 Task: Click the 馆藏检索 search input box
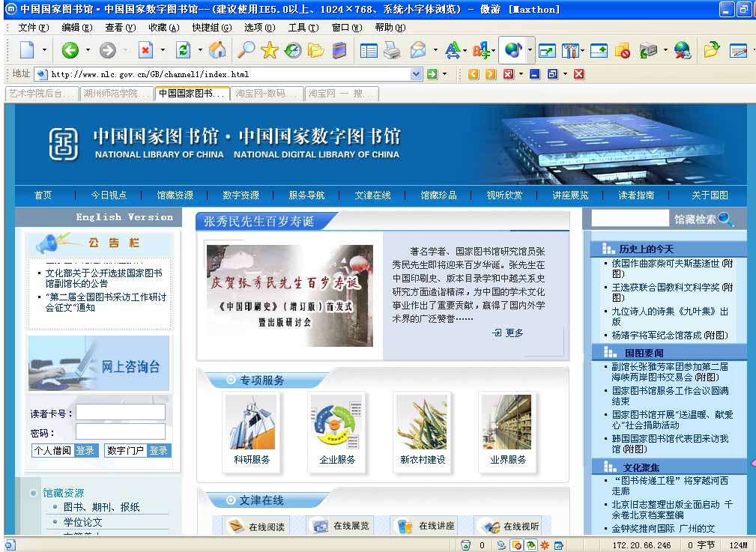pos(630,219)
